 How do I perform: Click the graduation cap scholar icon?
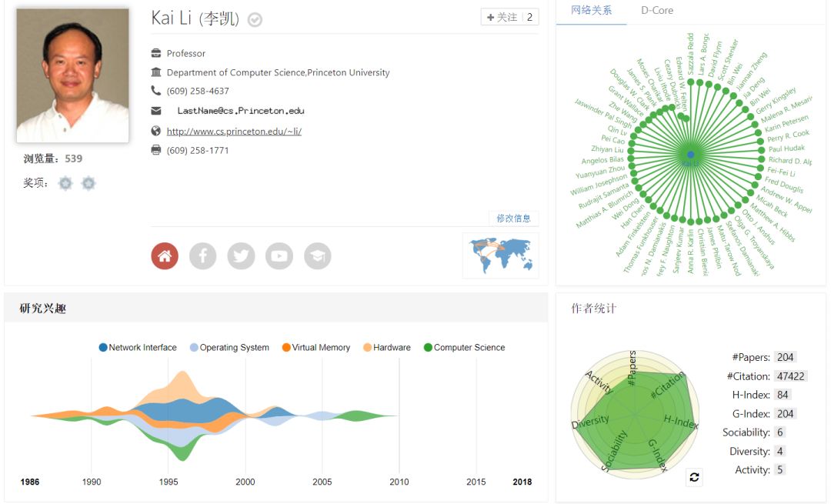[317, 256]
